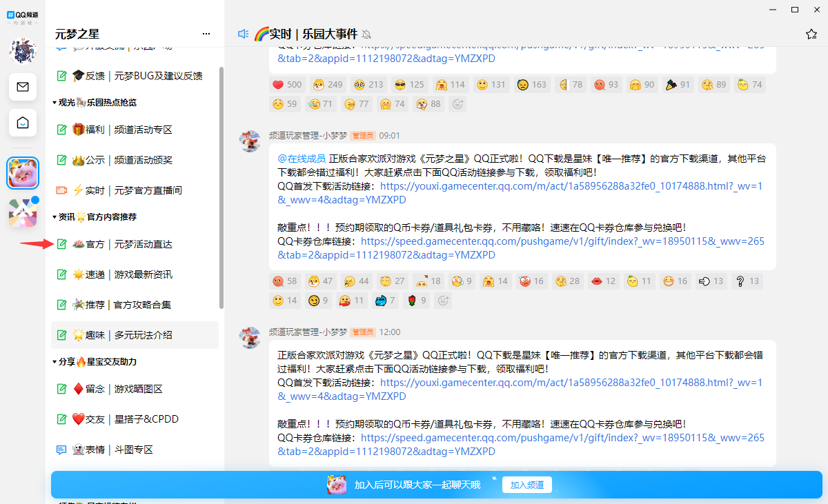Collapse the 资讯 官方内容推荐 category

[x=95, y=216]
